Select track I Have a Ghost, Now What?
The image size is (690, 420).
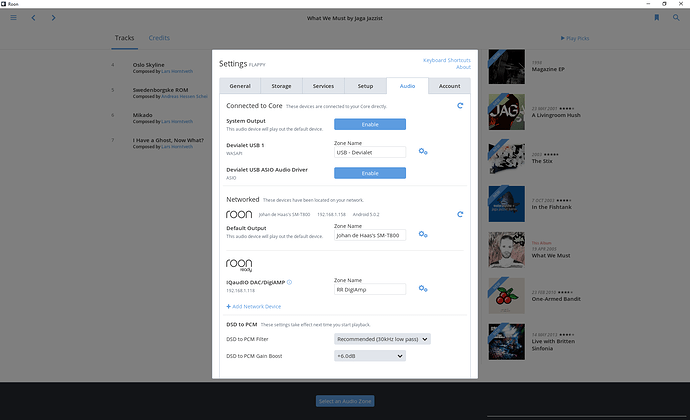pos(168,140)
